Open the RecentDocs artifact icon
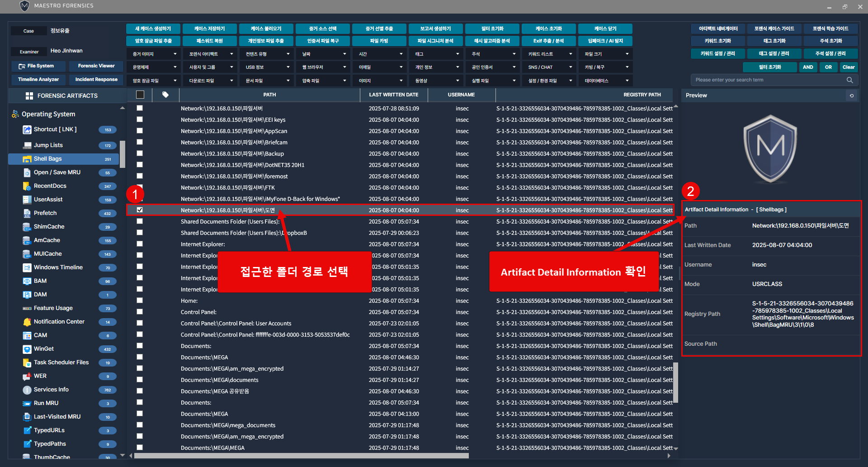This screenshot has height=467, width=868. point(27,186)
